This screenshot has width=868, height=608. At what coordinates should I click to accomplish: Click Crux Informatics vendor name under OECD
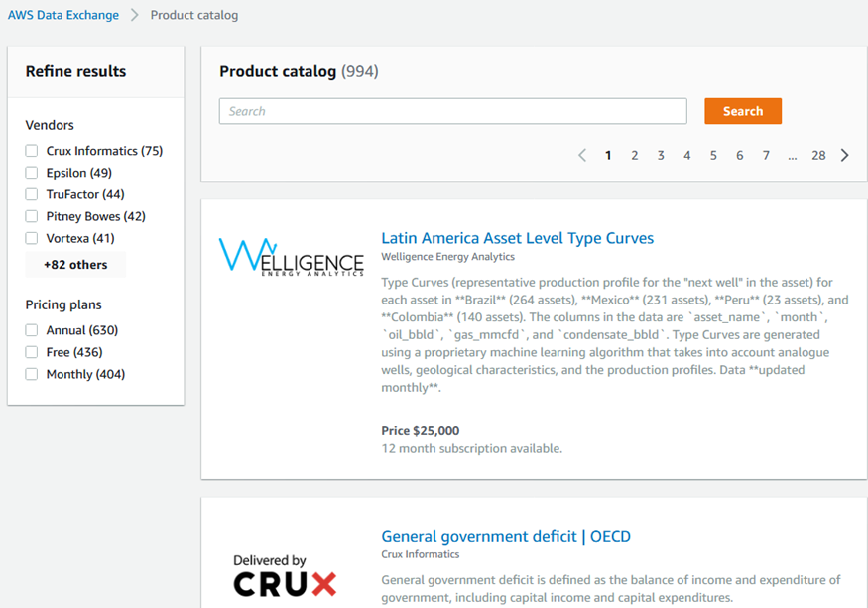[x=421, y=554]
